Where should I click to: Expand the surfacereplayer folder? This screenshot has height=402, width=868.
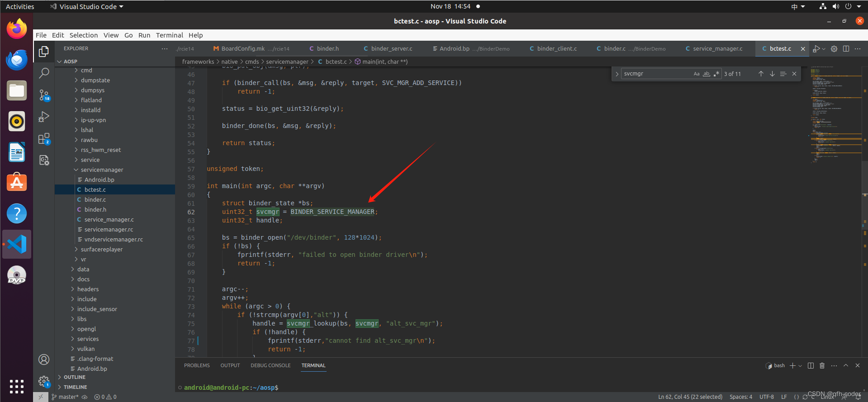tap(115, 250)
